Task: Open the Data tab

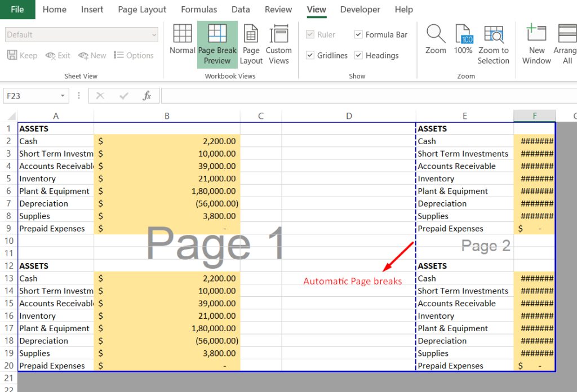Action: [x=241, y=10]
